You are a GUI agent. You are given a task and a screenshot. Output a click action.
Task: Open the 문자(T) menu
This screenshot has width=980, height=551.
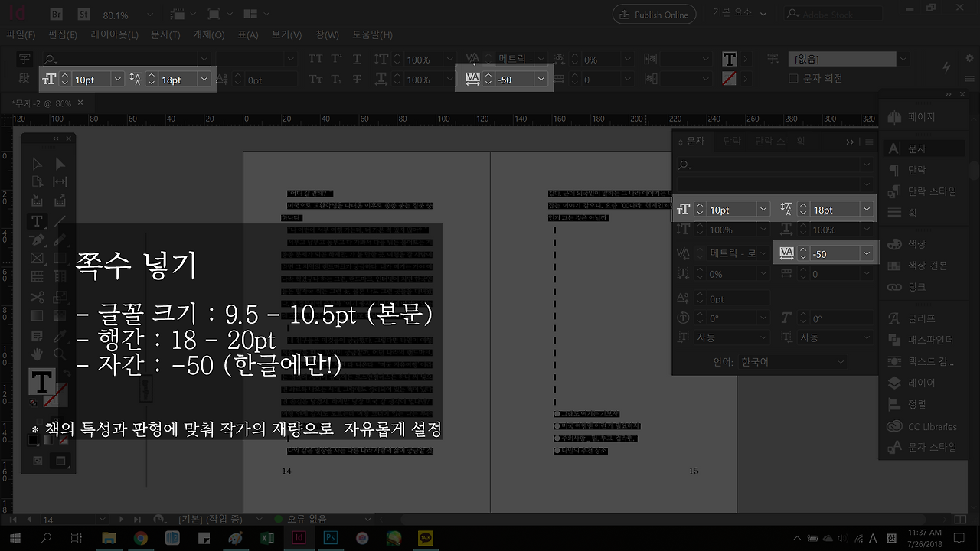165,35
